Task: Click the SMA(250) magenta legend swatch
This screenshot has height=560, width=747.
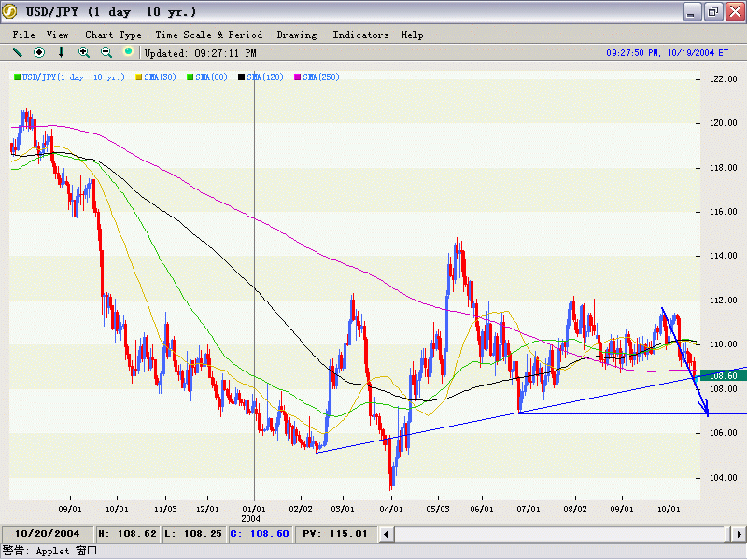Action: point(299,77)
